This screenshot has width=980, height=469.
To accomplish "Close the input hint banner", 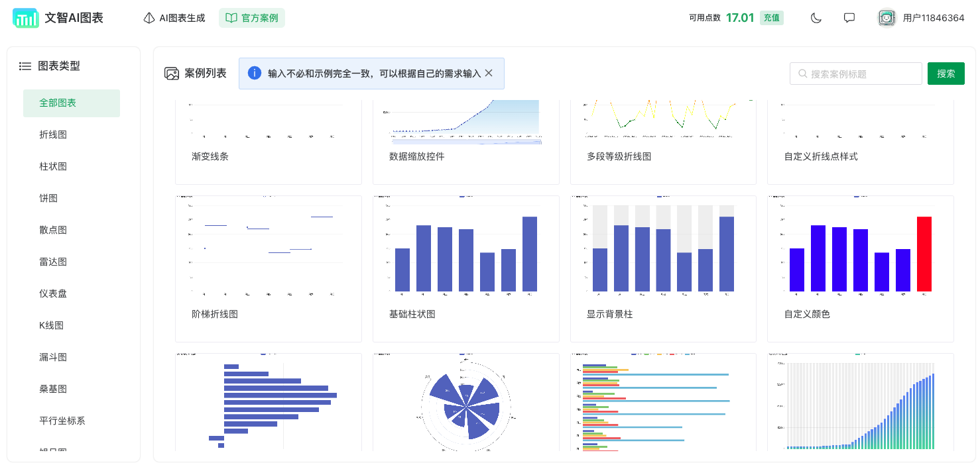I will point(489,73).
